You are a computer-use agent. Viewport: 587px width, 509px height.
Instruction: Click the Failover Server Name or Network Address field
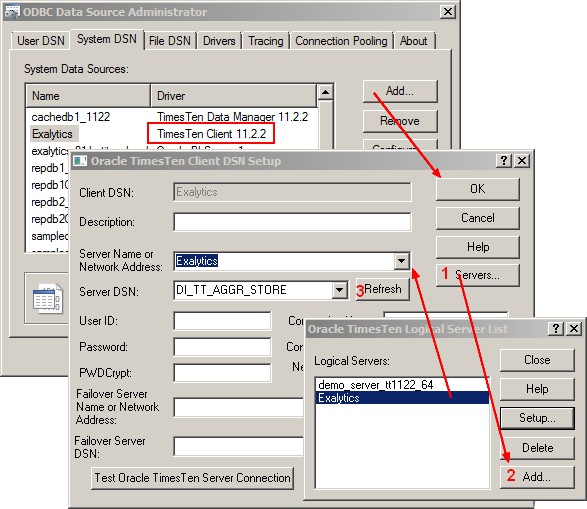click(x=238, y=408)
